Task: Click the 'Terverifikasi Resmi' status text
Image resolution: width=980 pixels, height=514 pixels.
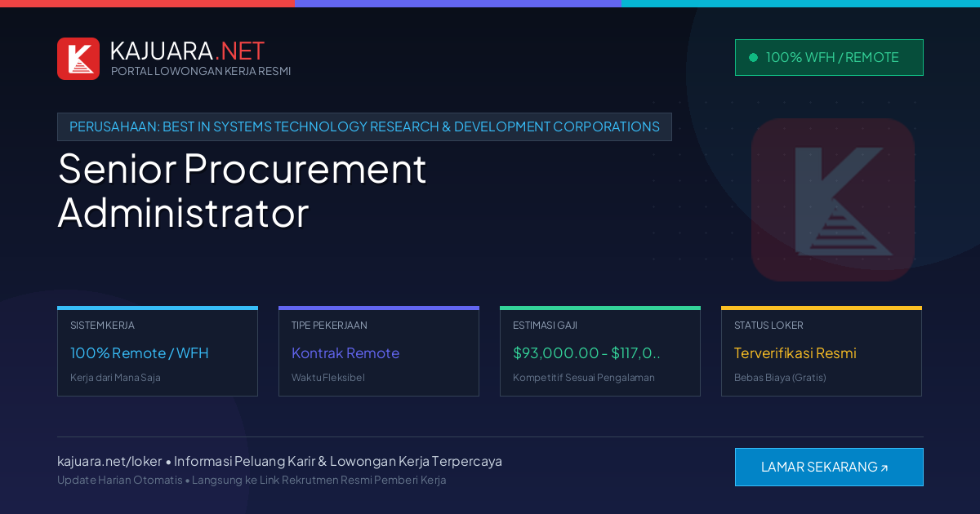Action: [795, 353]
